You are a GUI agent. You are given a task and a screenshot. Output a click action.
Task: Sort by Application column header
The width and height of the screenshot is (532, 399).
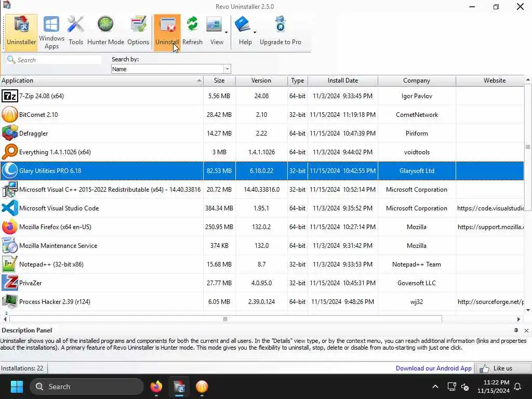101,81
